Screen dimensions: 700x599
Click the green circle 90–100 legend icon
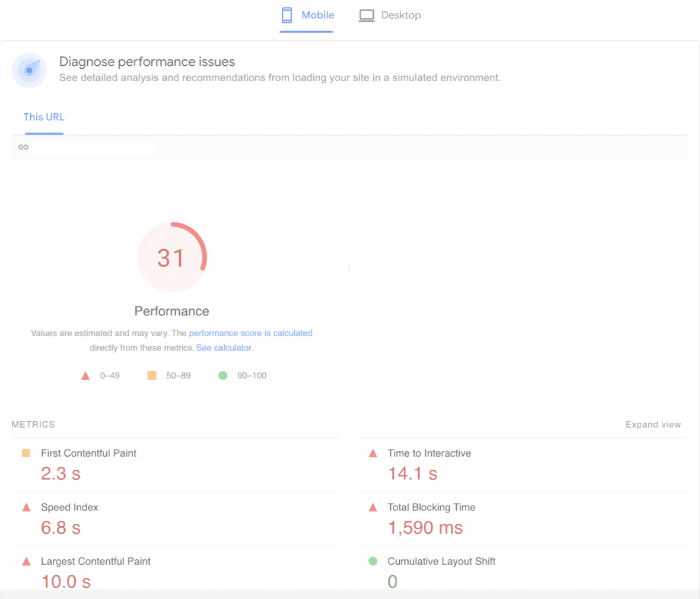tap(223, 375)
